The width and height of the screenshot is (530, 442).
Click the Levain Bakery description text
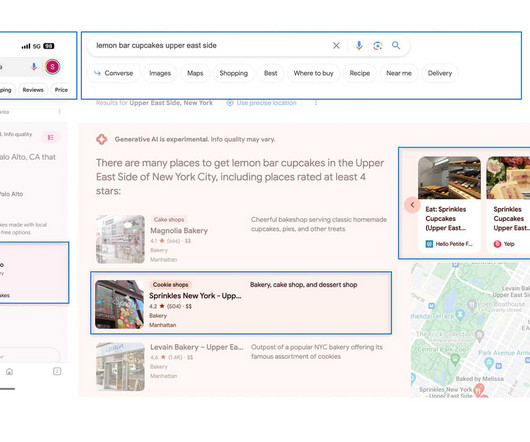[317, 352]
